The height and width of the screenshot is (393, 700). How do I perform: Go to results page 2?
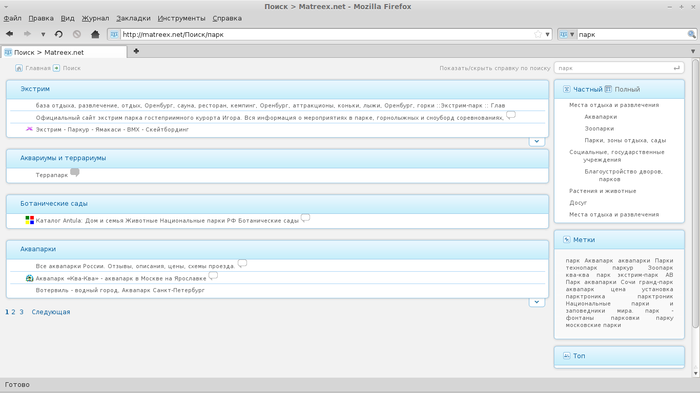13,312
